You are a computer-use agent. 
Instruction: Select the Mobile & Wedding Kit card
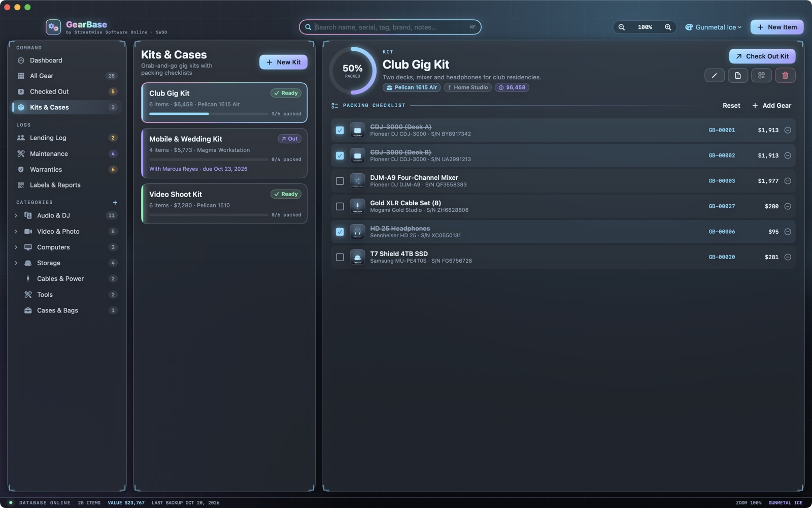coord(224,153)
